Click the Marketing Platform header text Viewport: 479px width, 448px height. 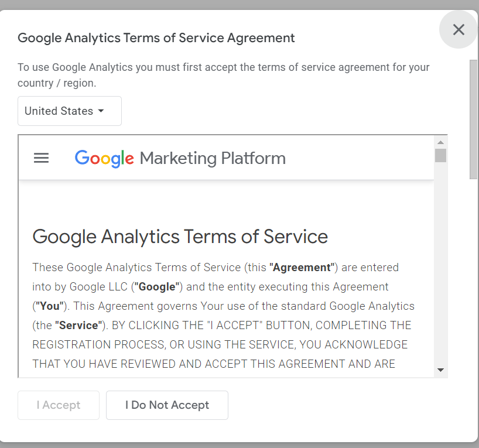click(x=213, y=158)
